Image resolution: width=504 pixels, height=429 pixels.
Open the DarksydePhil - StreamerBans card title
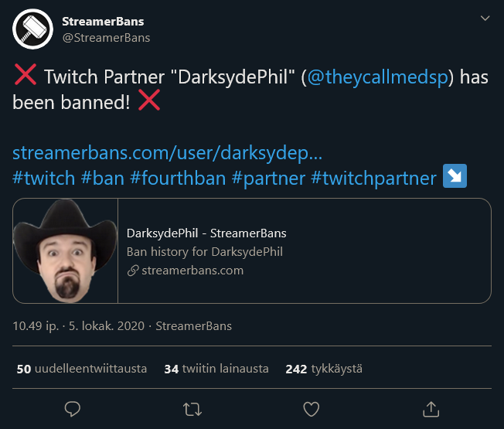tap(206, 233)
